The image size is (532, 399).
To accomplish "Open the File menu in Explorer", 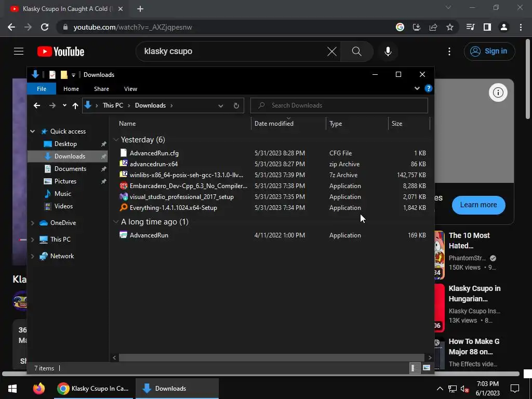I will click(42, 88).
